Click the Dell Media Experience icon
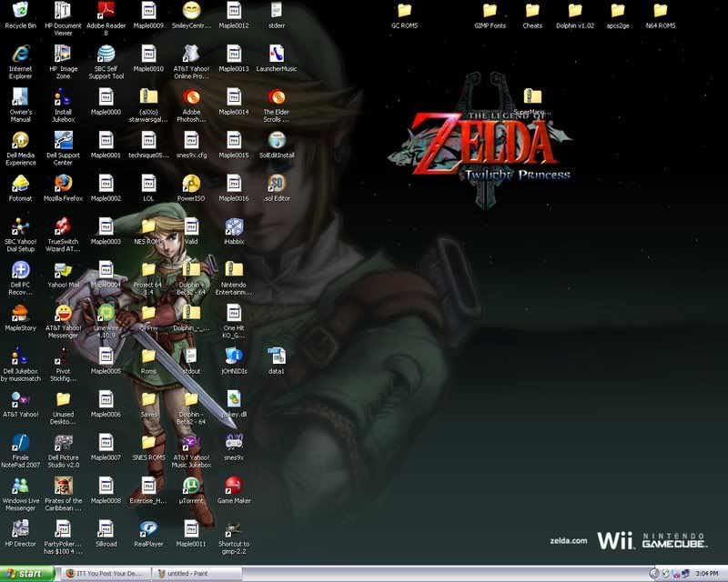 pos(20,140)
